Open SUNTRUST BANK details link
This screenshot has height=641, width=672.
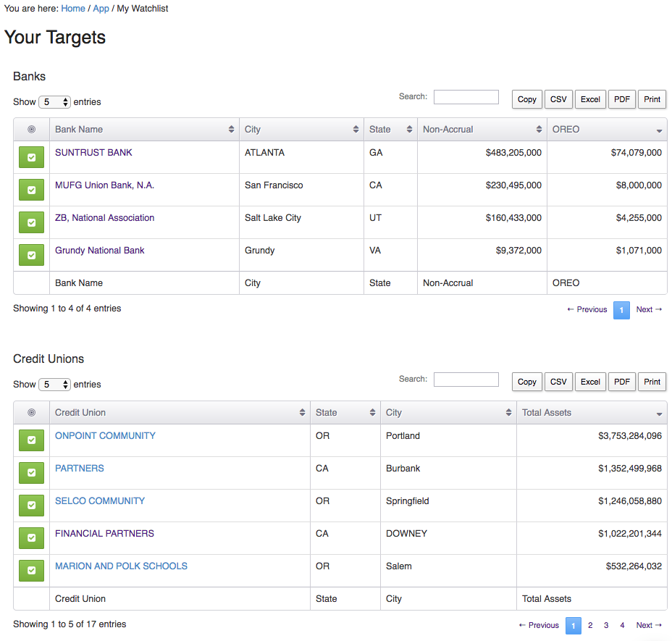(93, 153)
